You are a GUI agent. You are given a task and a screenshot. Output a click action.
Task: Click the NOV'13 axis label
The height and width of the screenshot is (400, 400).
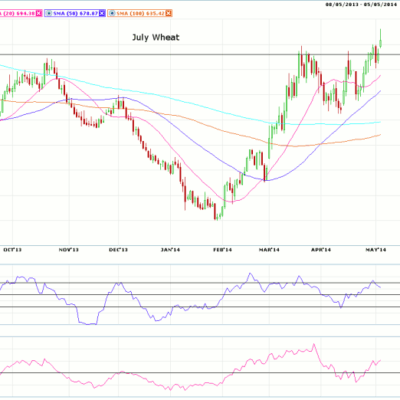pos(69,250)
